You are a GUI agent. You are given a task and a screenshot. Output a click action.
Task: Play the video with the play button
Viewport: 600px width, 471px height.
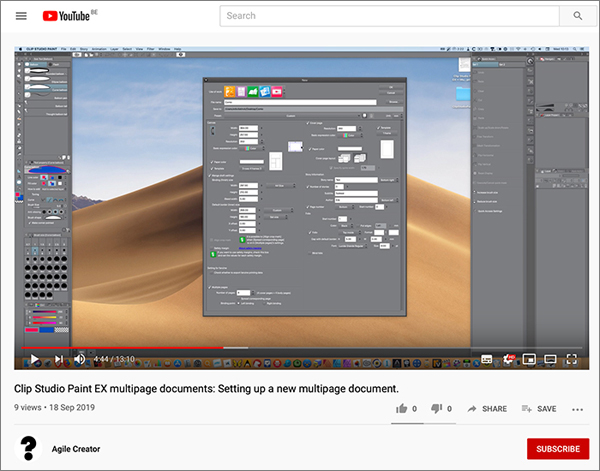pyautogui.click(x=33, y=358)
